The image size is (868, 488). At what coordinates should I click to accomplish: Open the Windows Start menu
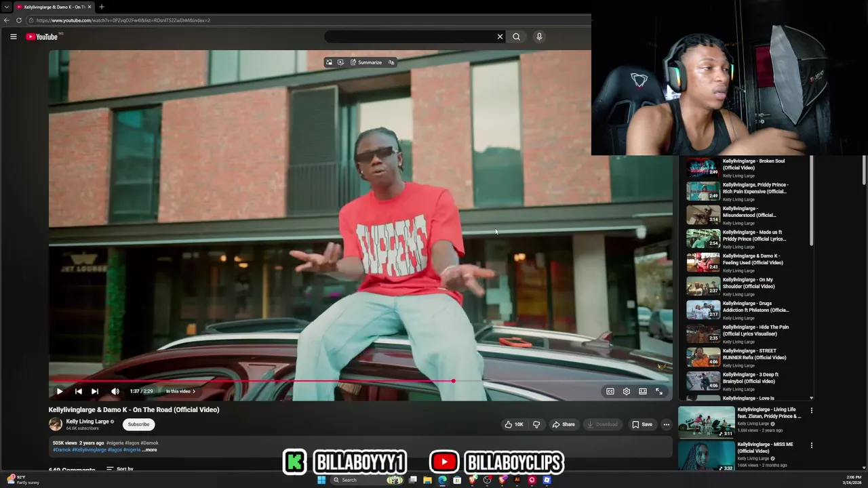coord(321,480)
